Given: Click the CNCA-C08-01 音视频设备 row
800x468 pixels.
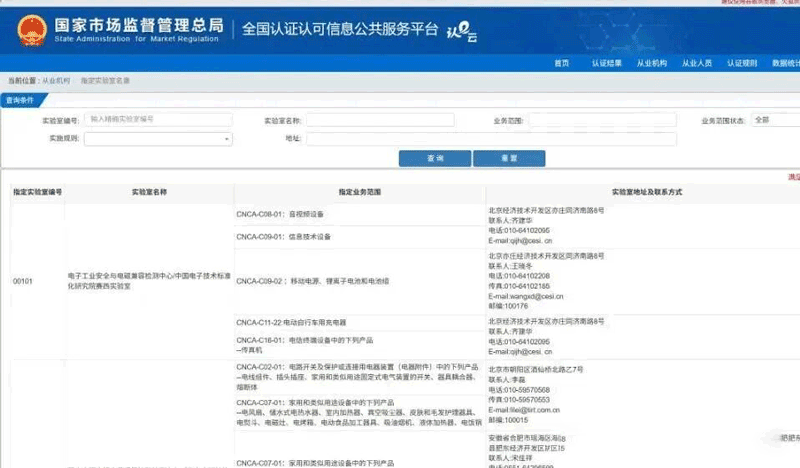Looking at the screenshot, I should click(360, 214).
